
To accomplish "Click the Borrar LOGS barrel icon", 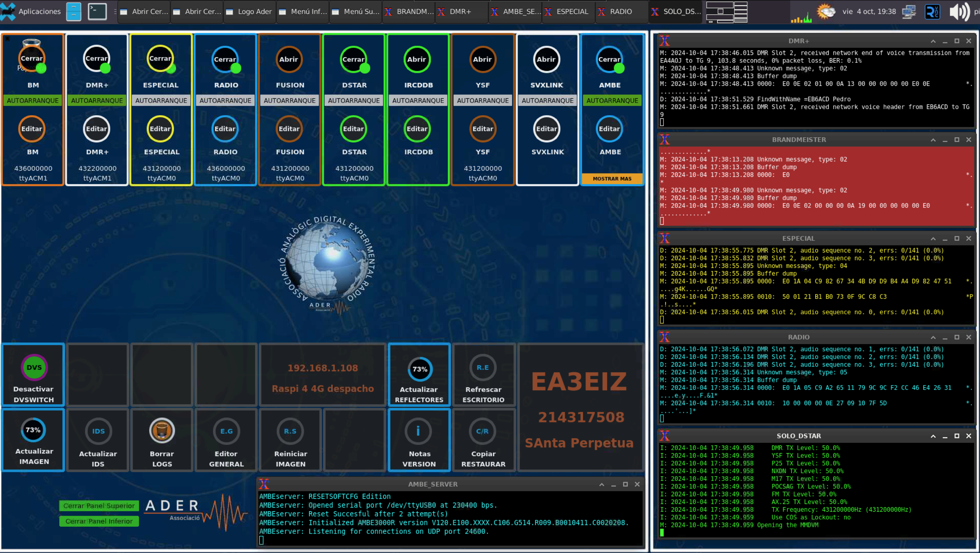I will click(162, 431).
